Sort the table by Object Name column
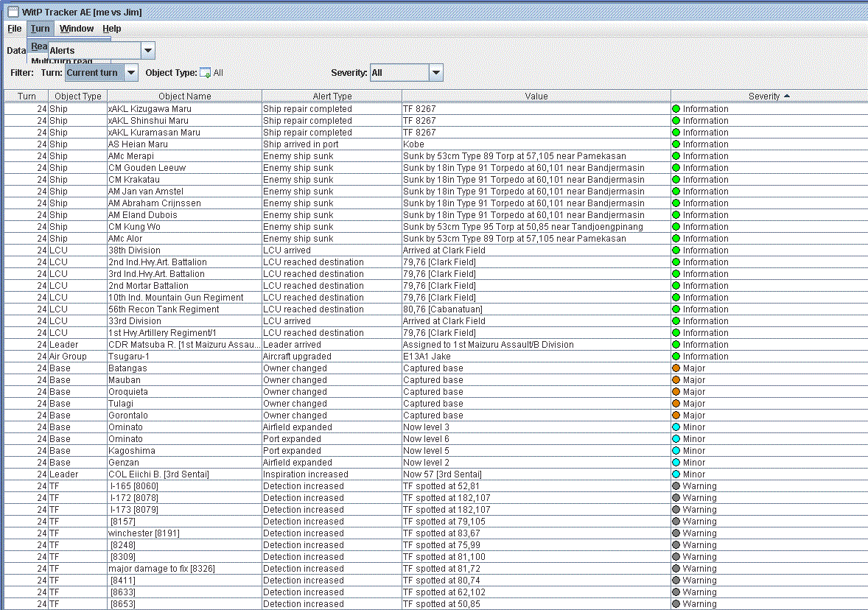 click(184, 97)
